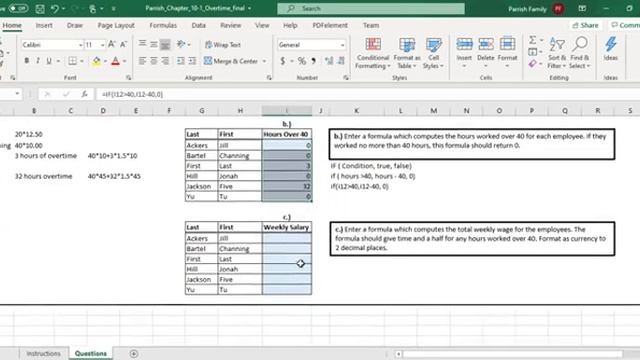This screenshot has height=360, width=640.
Task: Click Merge & Center
Action: [231, 61]
